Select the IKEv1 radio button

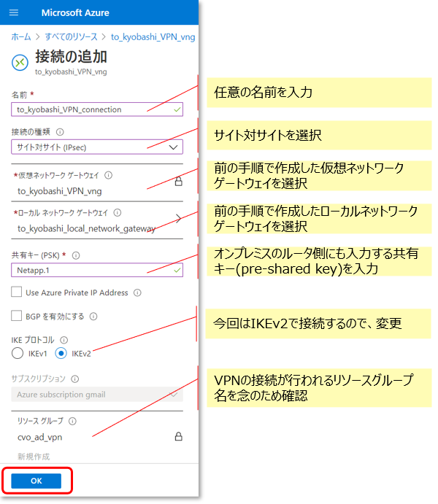tap(18, 353)
